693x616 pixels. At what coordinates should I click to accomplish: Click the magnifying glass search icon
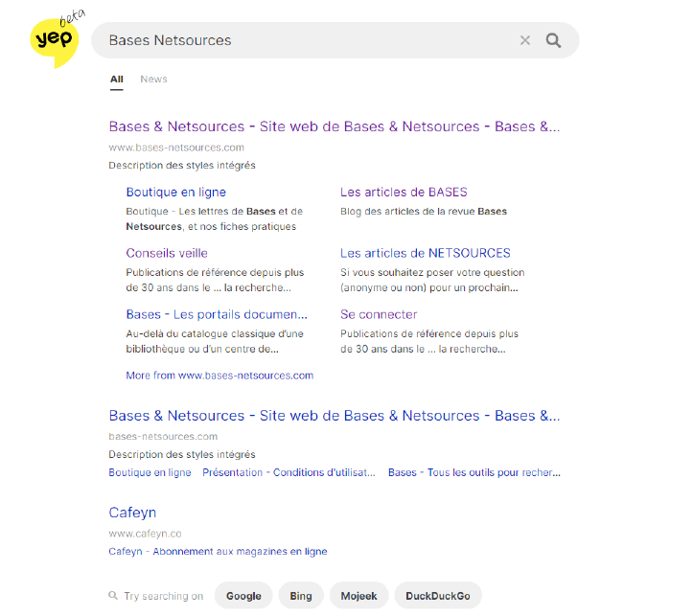553,40
